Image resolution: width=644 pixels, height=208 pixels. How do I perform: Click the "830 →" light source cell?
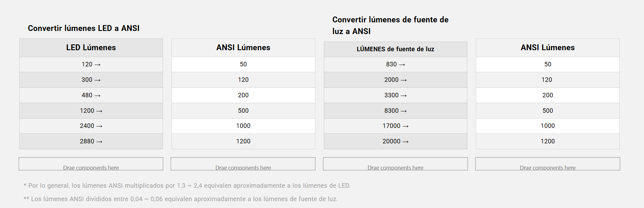(x=395, y=65)
